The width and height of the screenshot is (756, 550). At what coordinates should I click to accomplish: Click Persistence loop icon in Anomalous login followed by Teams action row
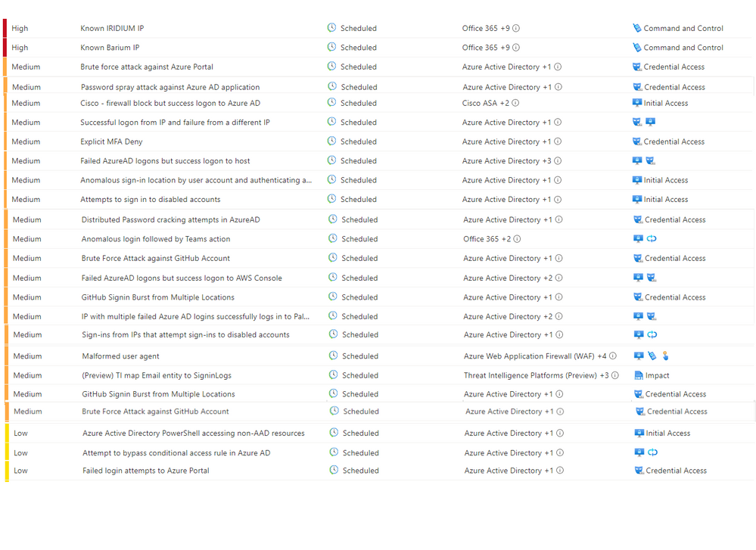pos(652,238)
